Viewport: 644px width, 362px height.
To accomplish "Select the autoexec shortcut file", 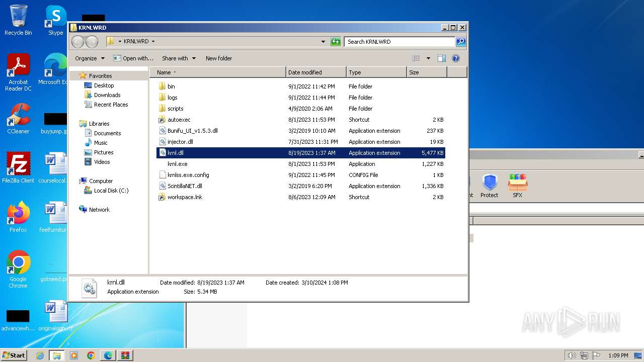I will [x=301, y=120].
